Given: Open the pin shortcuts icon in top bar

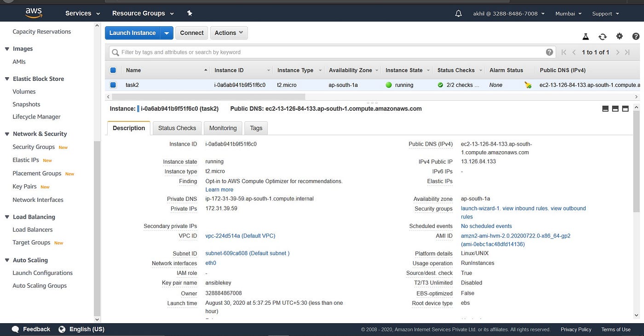Looking at the screenshot, I should coord(190,13).
